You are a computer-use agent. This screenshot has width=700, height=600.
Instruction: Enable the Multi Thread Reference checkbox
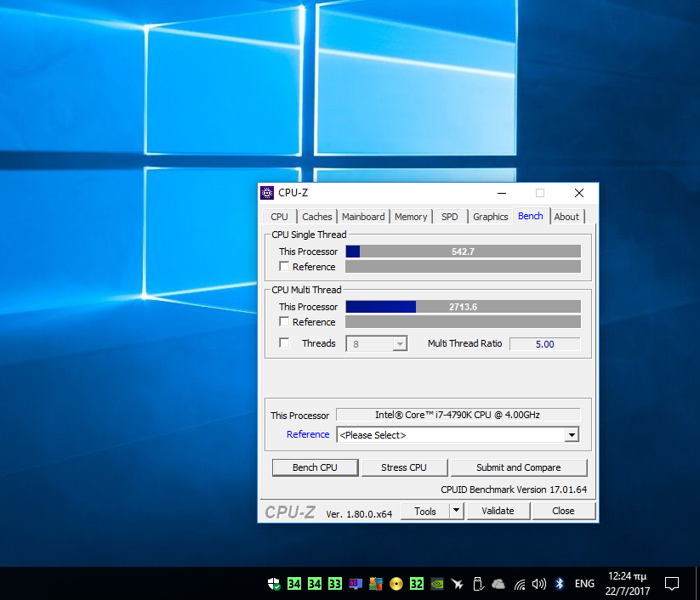click(x=284, y=321)
